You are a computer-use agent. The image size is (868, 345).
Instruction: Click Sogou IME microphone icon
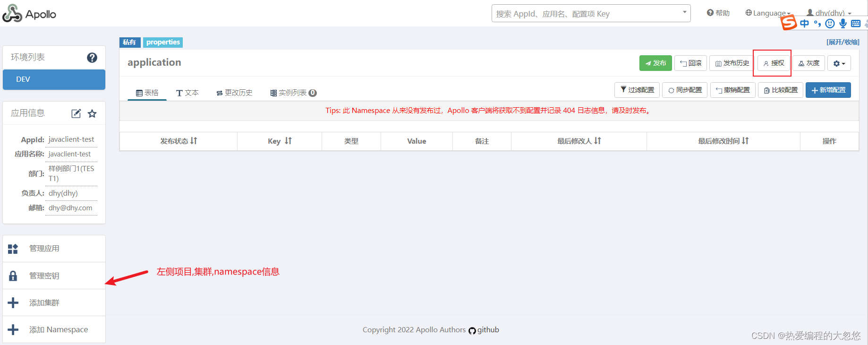pos(843,24)
